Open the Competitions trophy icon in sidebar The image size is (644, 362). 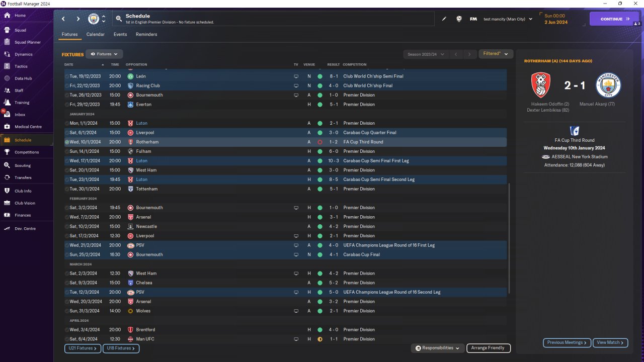7,152
